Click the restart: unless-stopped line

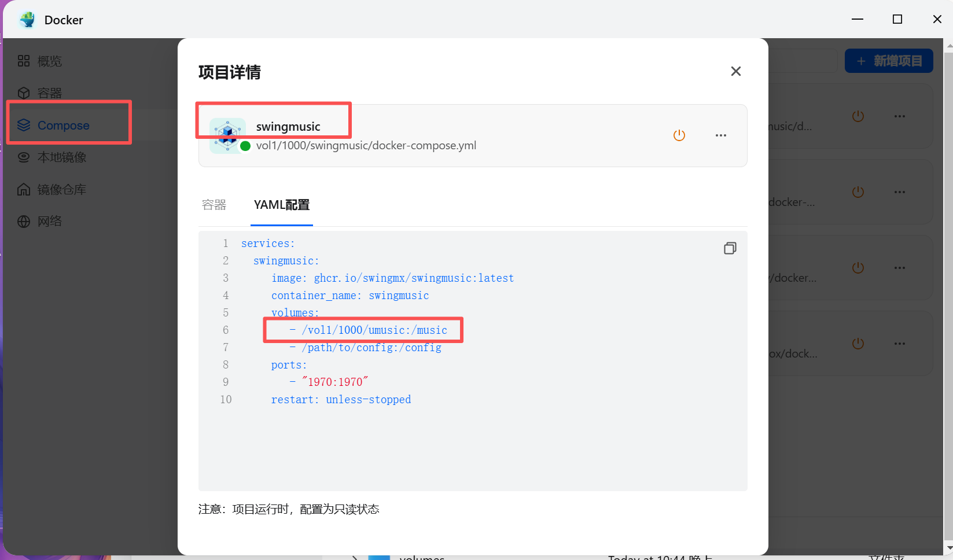click(x=341, y=400)
